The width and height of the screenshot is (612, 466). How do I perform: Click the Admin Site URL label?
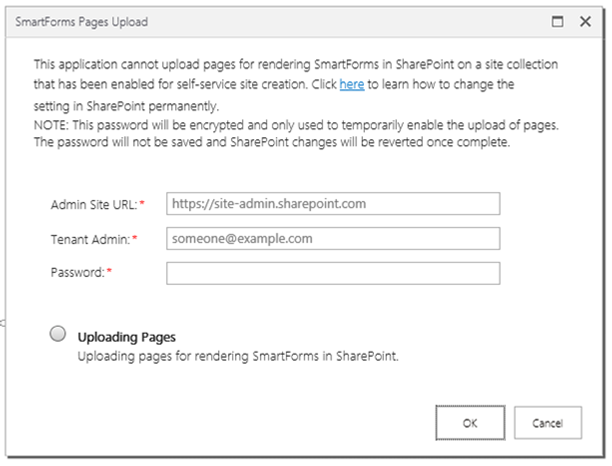click(91, 205)
